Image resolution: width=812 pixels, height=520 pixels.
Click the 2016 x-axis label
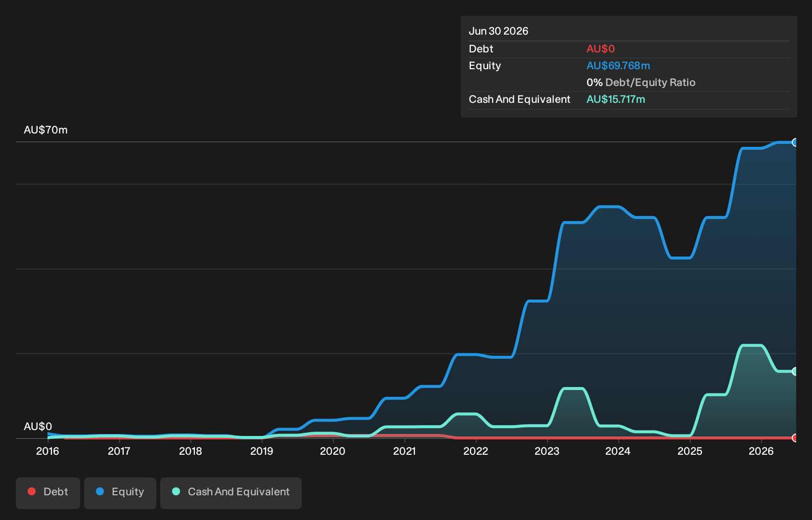point(47,451)
